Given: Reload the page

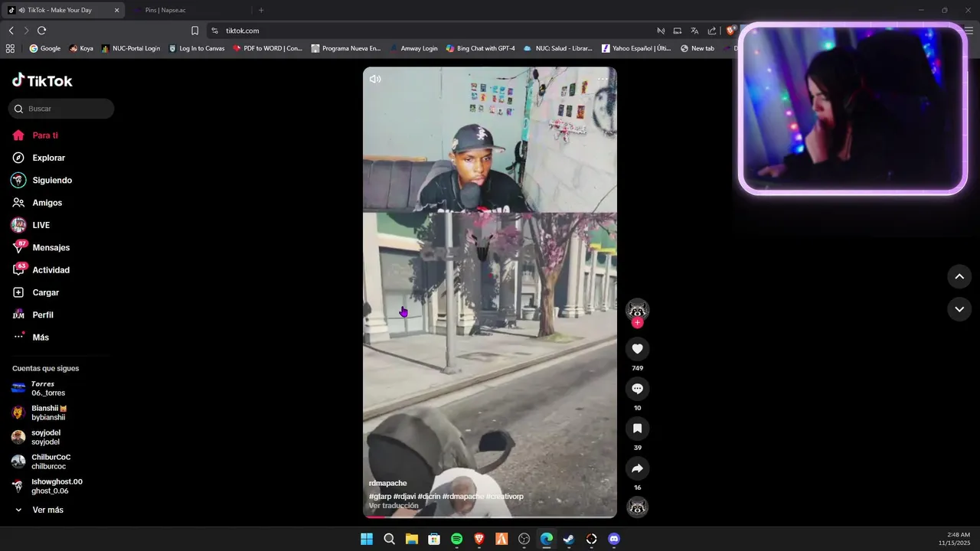Looking at the screenshot, I should pos(41,31).
